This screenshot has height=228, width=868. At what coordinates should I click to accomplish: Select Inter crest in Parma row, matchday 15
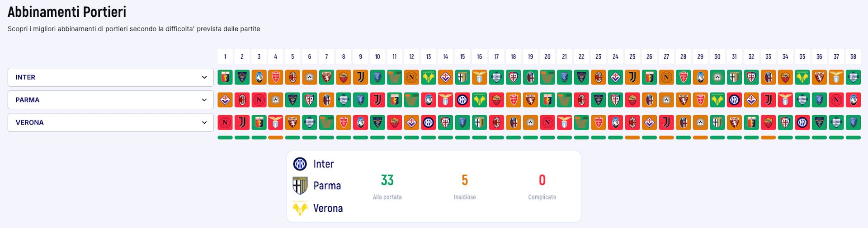(462, 100)
